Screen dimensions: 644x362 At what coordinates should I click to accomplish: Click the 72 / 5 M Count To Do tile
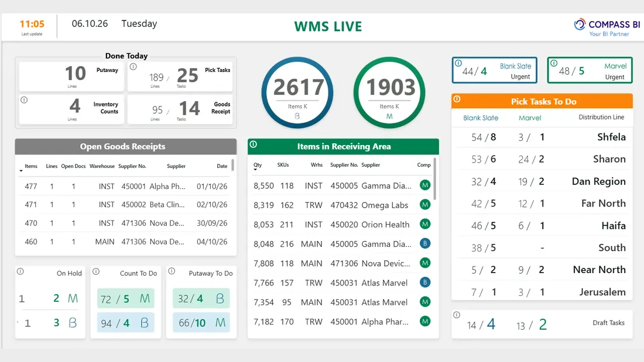(x=126, y=298)
